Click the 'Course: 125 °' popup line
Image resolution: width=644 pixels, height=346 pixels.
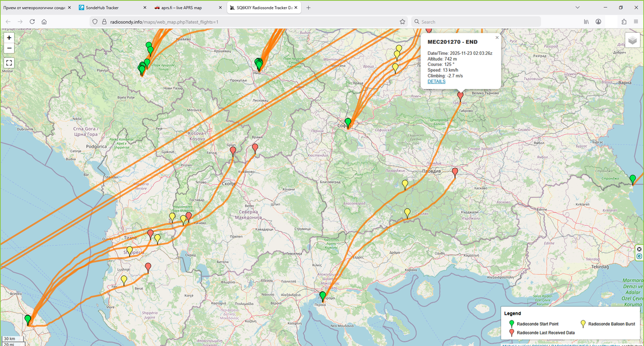click(x=441, y=64)
